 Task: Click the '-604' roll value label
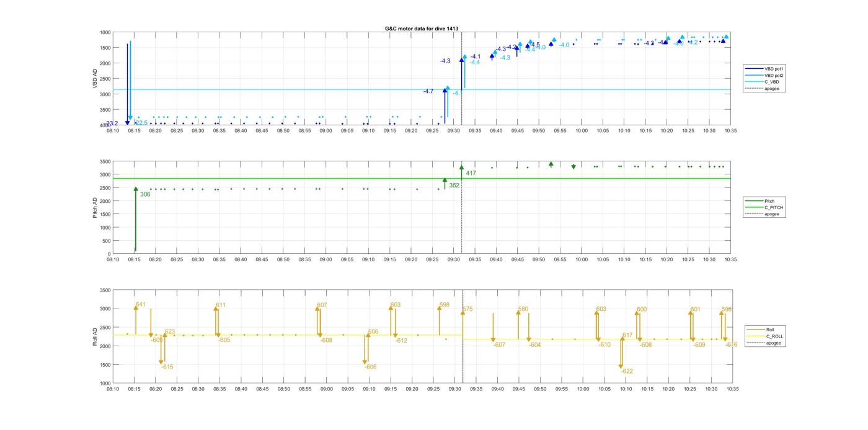[x=534, y=344]
